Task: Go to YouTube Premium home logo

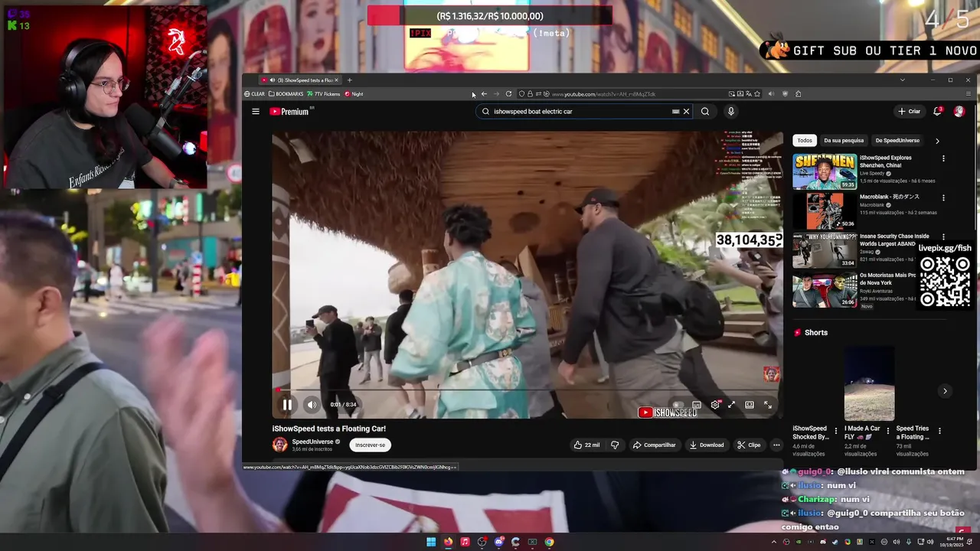Action: click(x=291, y=112)
